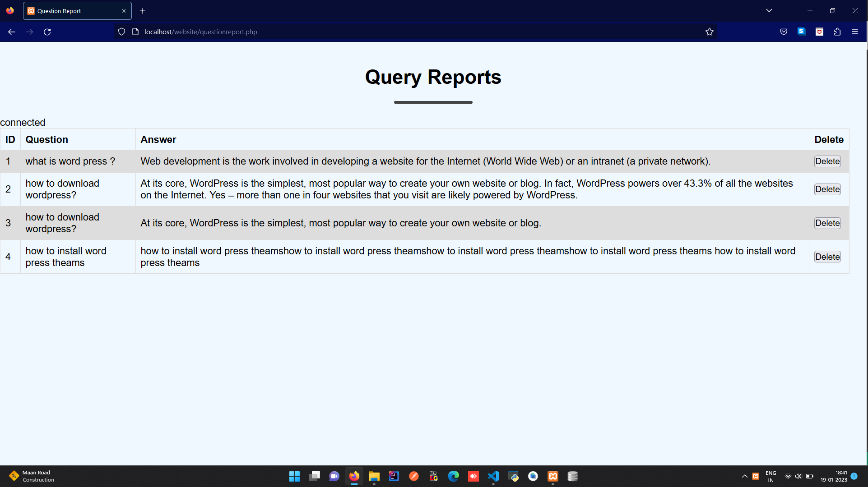The width and height of the screenshot is (868, 487).
Task: Reload the questionreport.php page
Action: coord(47,32)
